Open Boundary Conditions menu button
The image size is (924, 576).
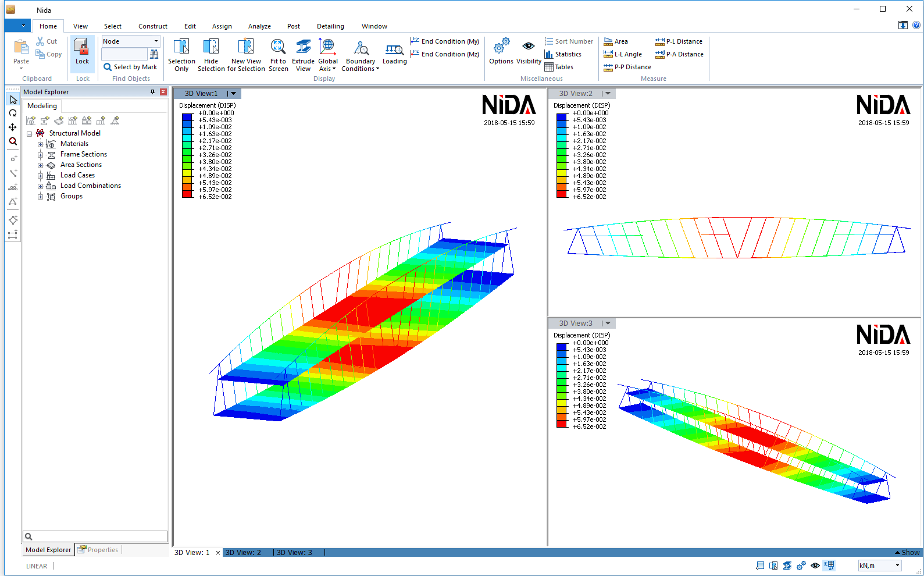tap(361, 55)
